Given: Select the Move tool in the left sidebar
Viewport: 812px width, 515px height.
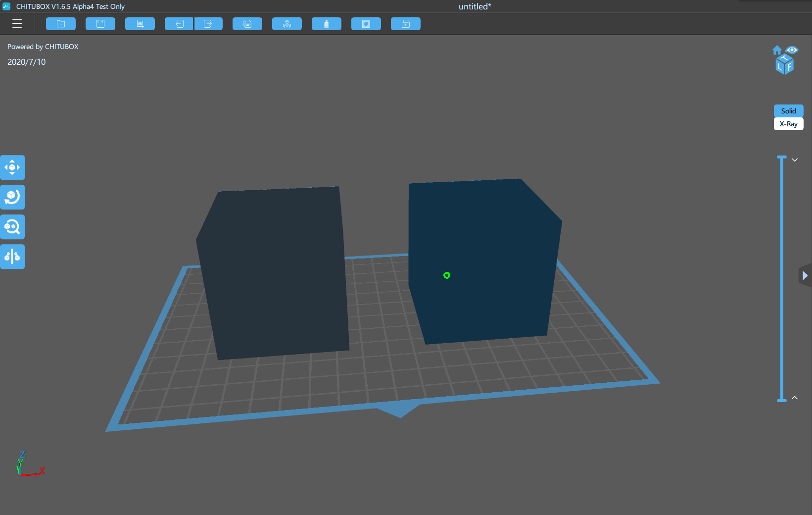Looking at the screenshot, I should (12, 167).
